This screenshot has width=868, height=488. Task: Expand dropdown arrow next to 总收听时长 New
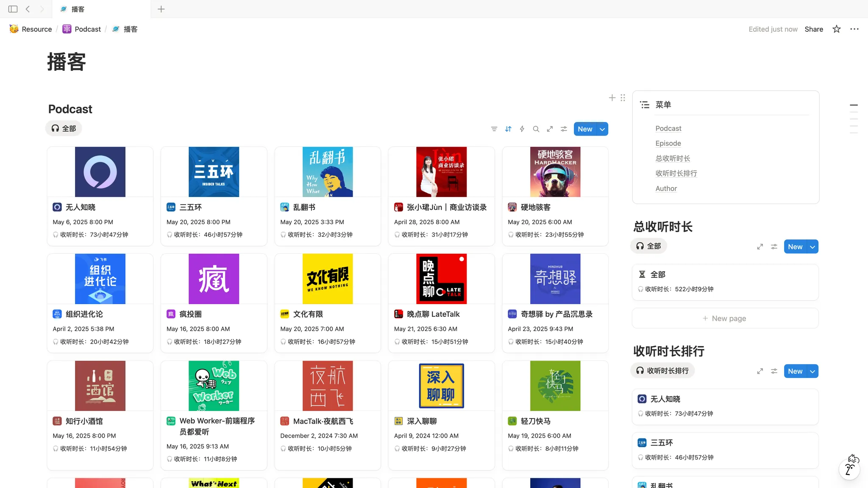812,247
